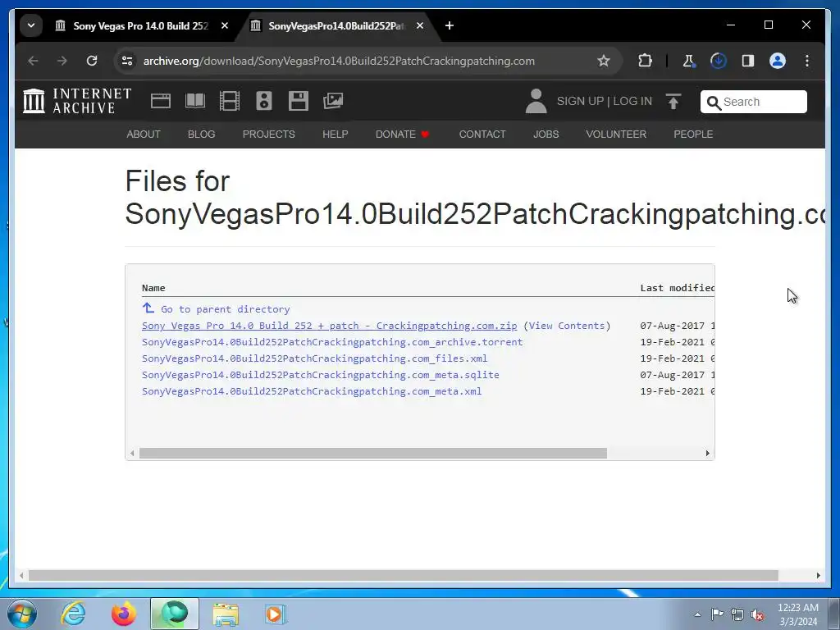This screenshot has width=840, height=630.
Task: Click 'Go to parent directory' link
Action: (x=226, y=309)
